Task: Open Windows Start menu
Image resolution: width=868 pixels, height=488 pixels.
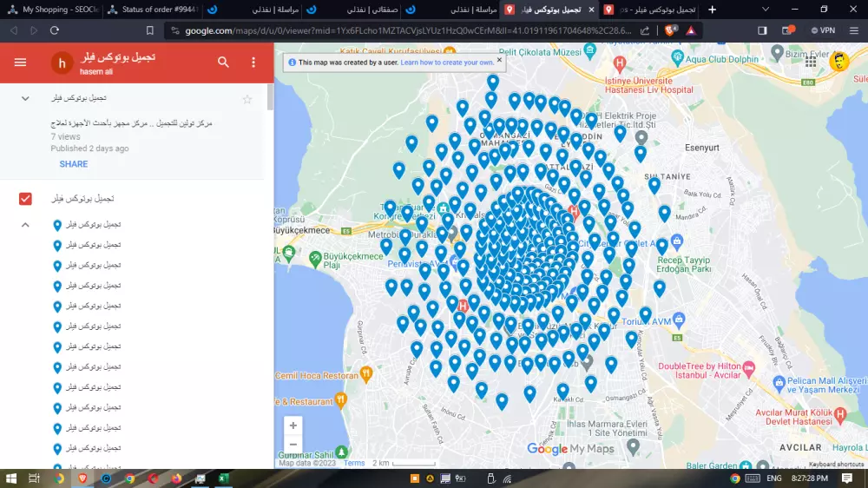Action: tap(11, 478)
